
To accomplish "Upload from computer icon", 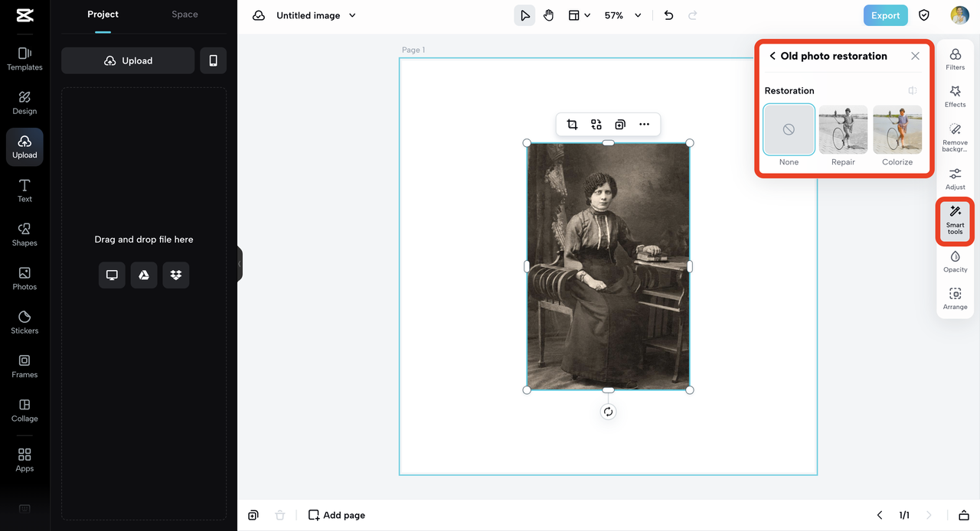I will (x=112, y=275).
